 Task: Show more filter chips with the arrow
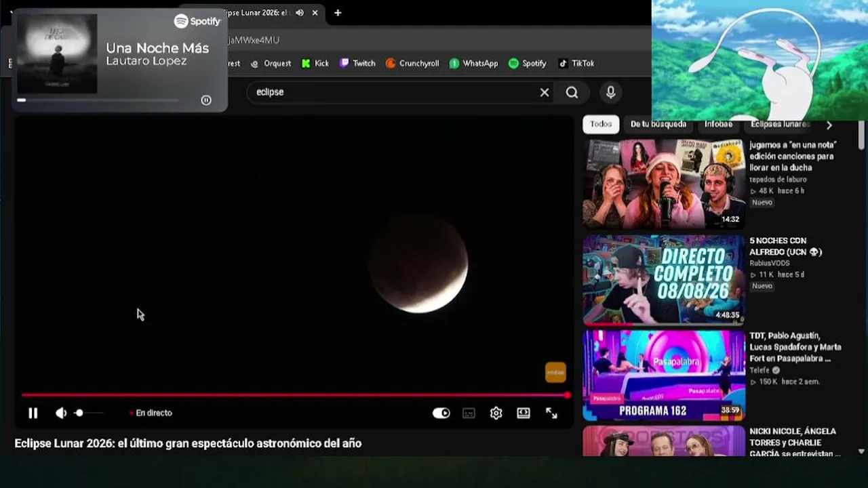[x=829, y=125]
